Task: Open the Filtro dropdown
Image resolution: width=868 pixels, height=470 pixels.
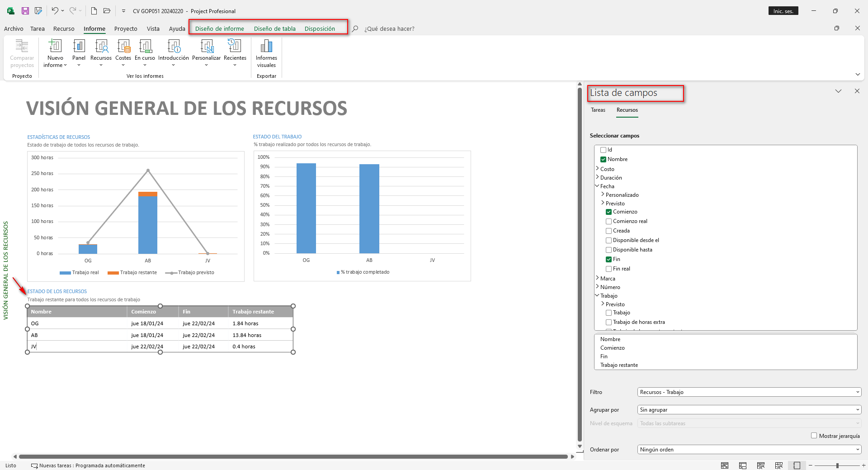Action: click(749, 392)
